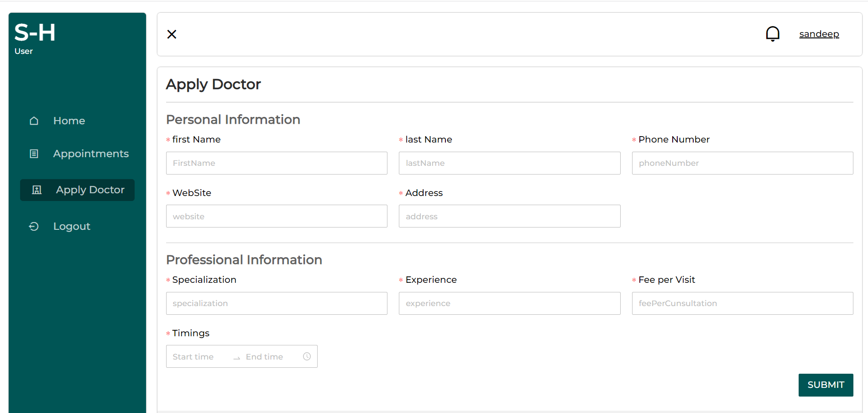Select Apply Doctor menu item
The width and height of the screenshot is (868, 413).
coord(77,190)
